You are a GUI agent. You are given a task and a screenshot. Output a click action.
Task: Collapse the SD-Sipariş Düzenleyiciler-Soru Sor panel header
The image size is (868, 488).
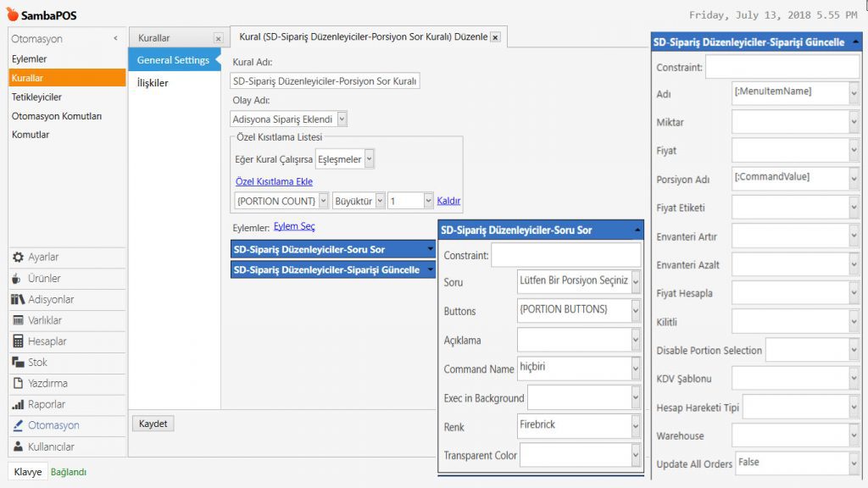637,230
